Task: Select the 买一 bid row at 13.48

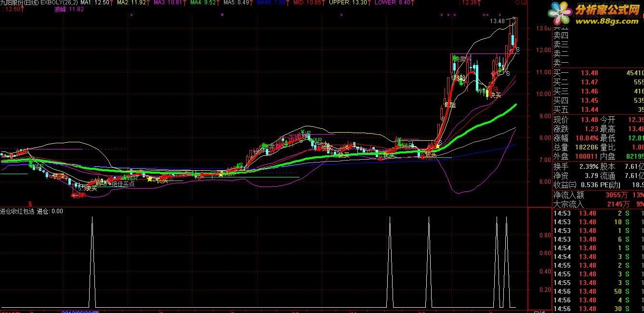Action: pyautogui.click(x=598, y=73)
